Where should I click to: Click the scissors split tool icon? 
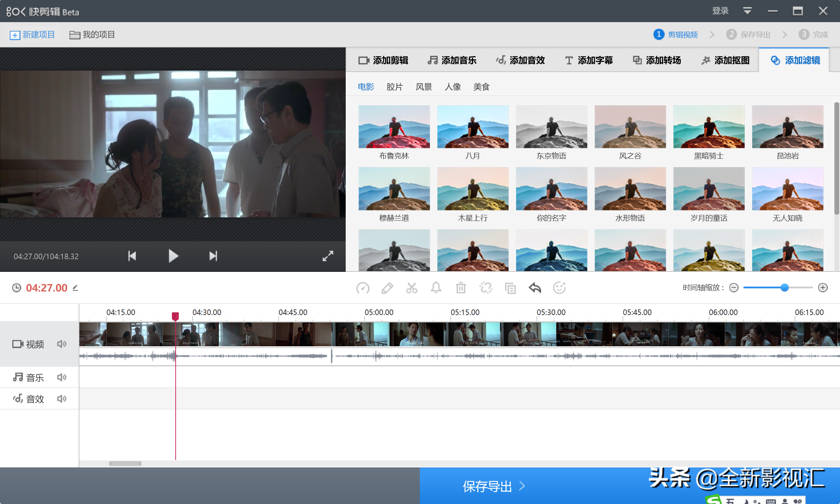coord(411,288)
